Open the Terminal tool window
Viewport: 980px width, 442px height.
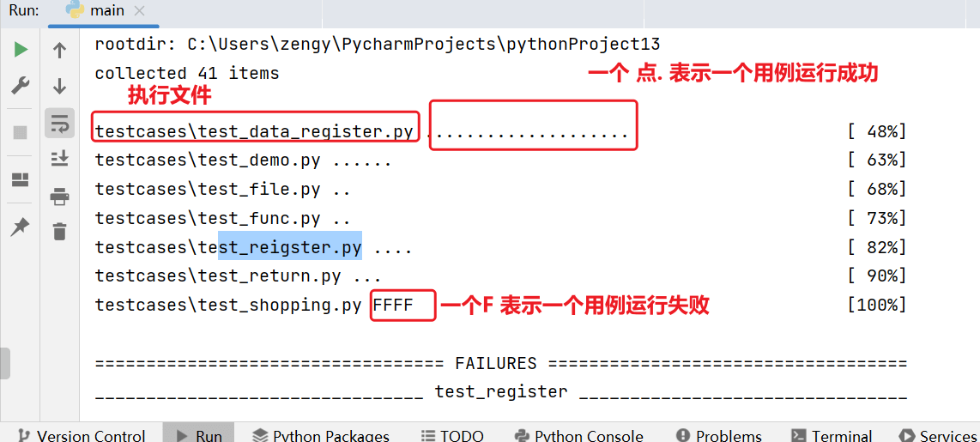point(832,435)
